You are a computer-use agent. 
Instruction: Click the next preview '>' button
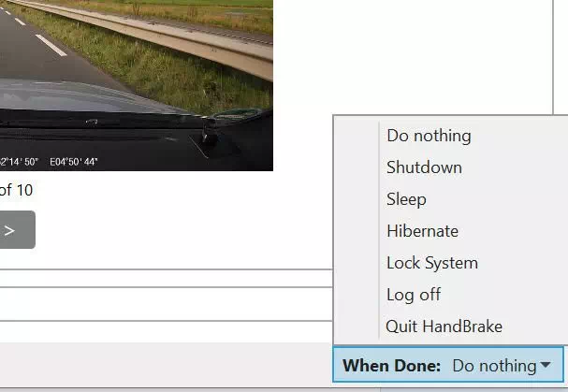(x=17, y=230)
